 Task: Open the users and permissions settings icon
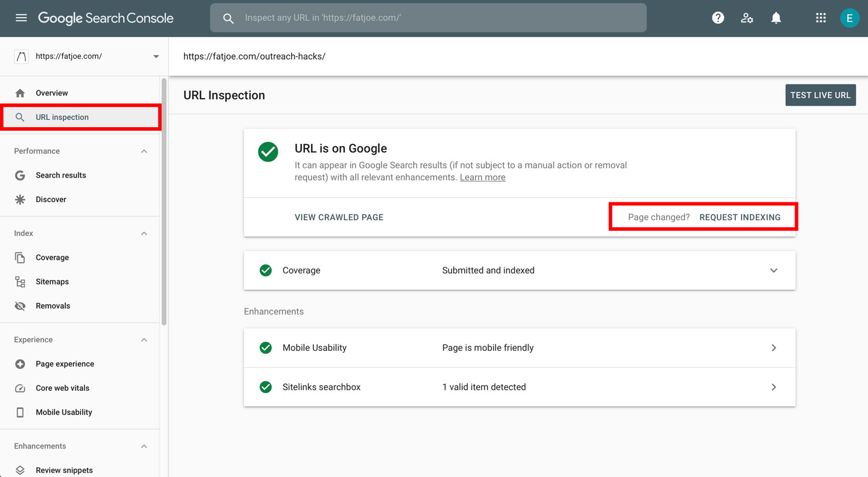[747, 18]
